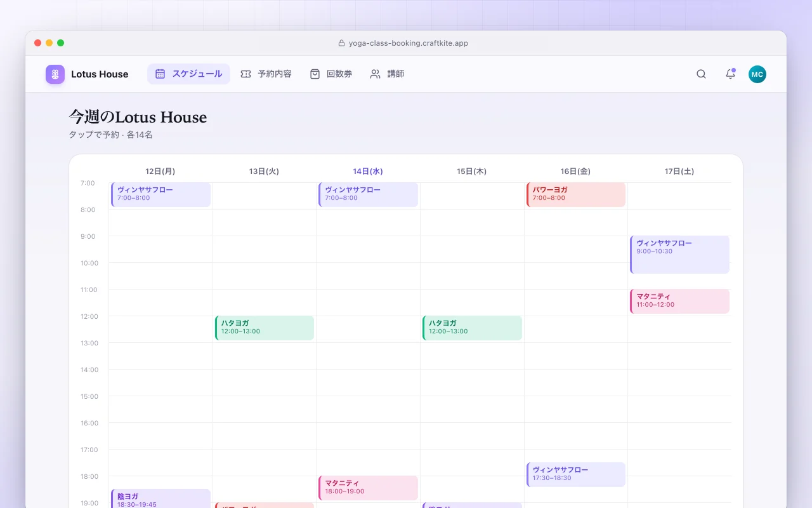Click the 13日(火) column header

(x=264, y=171)
